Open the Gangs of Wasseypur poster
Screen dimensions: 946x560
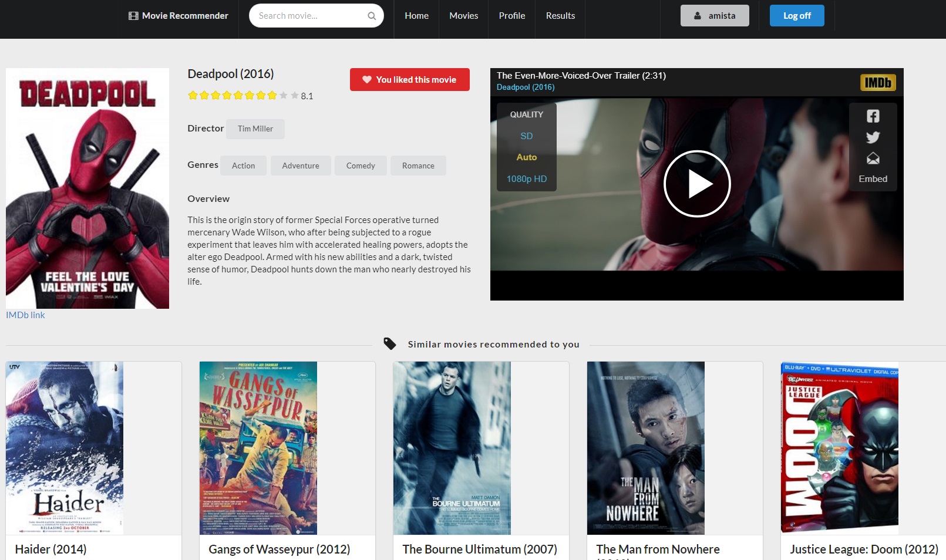(x=258, y=448)
